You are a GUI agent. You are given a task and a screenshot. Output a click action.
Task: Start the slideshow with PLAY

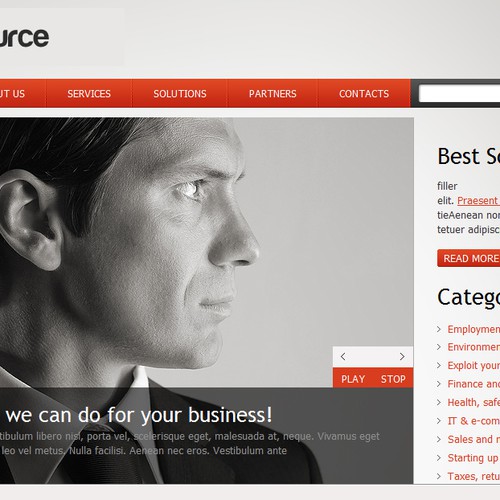[x=353, y=379]
